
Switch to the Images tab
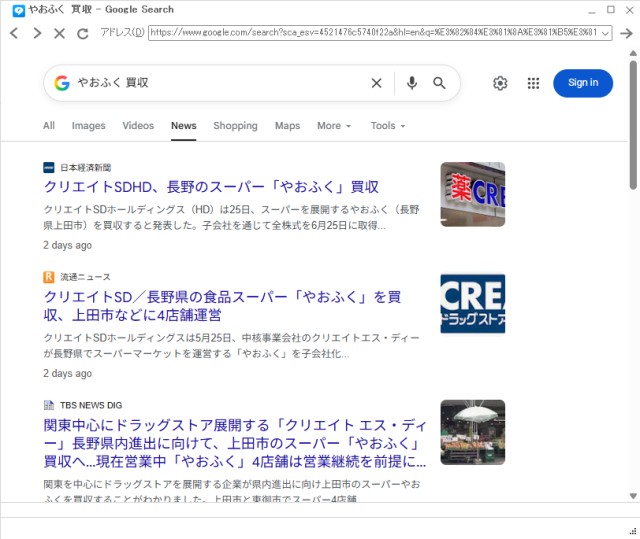coord(89,126)
